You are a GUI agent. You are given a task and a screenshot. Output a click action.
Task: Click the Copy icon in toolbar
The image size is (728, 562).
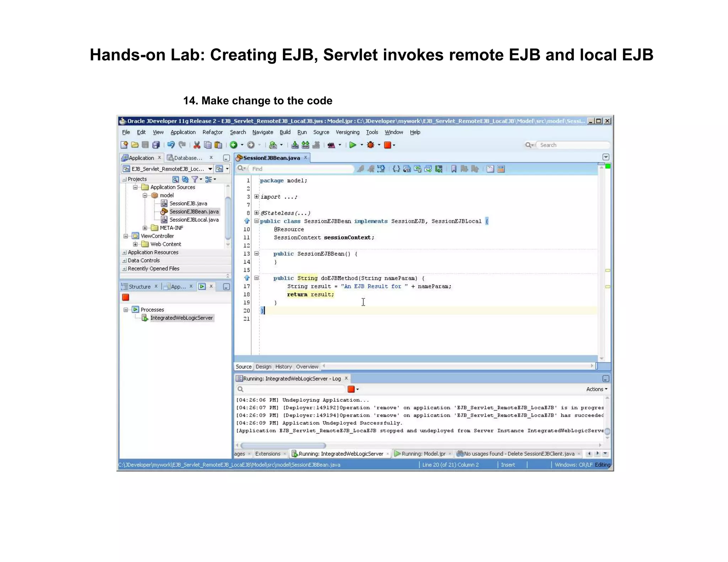point(208,145)
